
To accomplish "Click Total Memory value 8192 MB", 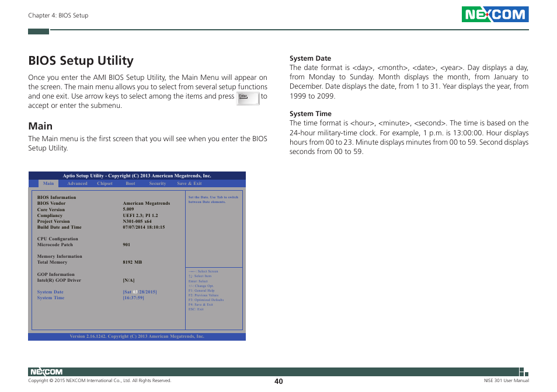I will click(132, 262).
